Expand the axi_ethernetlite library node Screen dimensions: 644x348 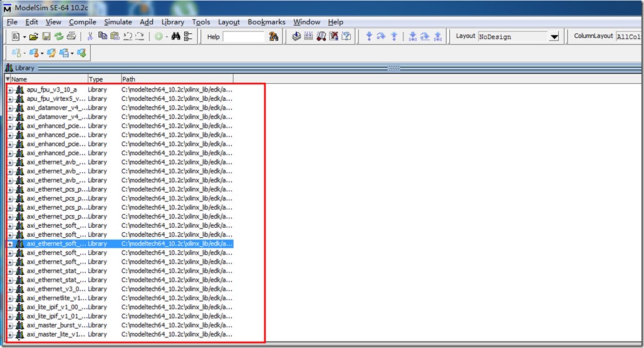pyautogui.click(x=10, y=299)
